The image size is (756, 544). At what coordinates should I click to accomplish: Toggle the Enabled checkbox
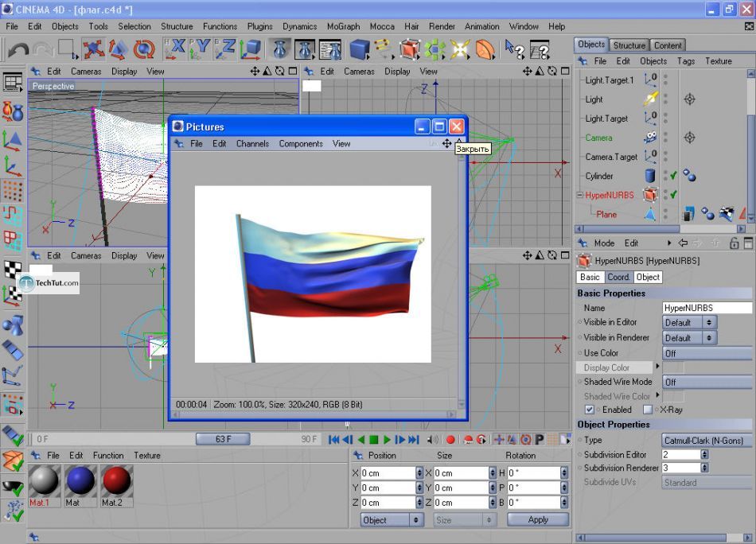pyautogui.click(x=589, y=410)
